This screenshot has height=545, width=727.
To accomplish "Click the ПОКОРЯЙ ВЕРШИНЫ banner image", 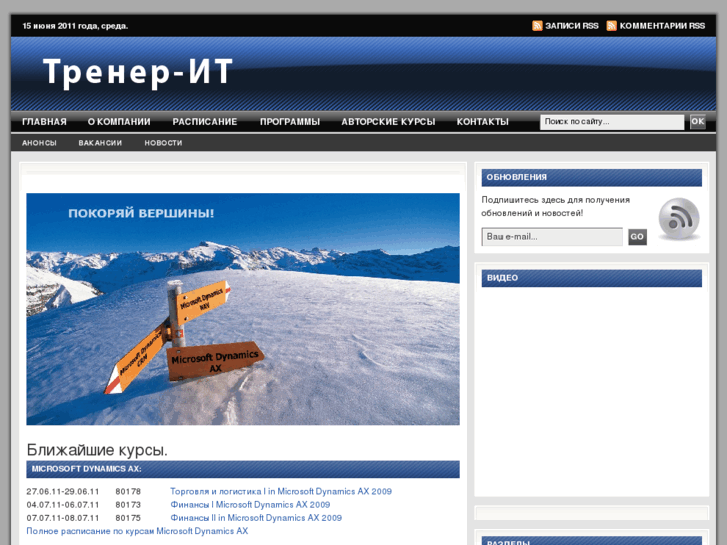I will (243, 309).
